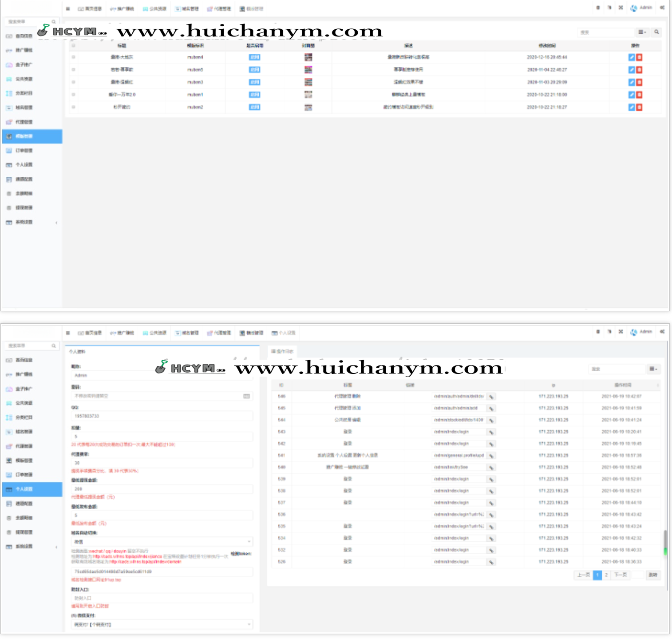Open detail icon for log entry 541
Image resolution: width=672 pixels, height=639 pixels.
pyautogui.click(x=491, y=456)
